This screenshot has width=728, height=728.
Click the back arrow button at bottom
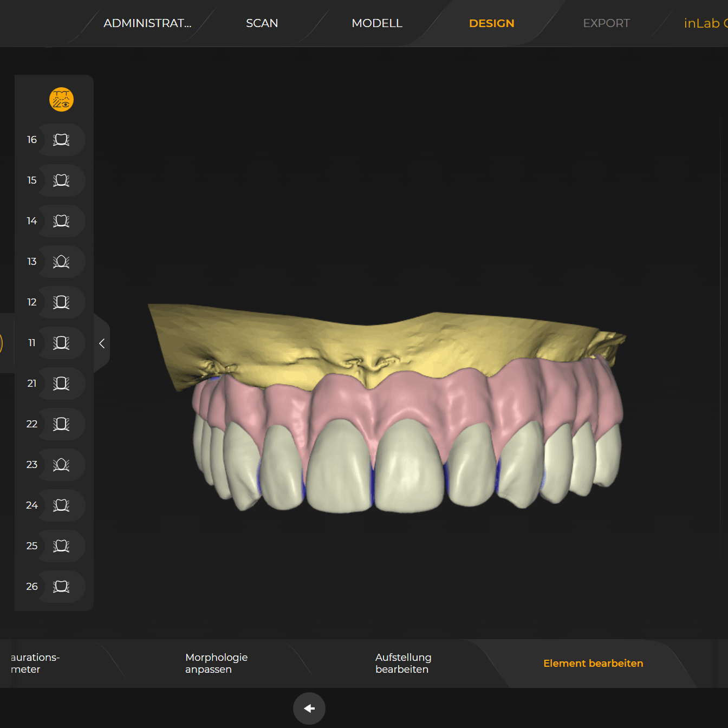[x=309, y=708]
